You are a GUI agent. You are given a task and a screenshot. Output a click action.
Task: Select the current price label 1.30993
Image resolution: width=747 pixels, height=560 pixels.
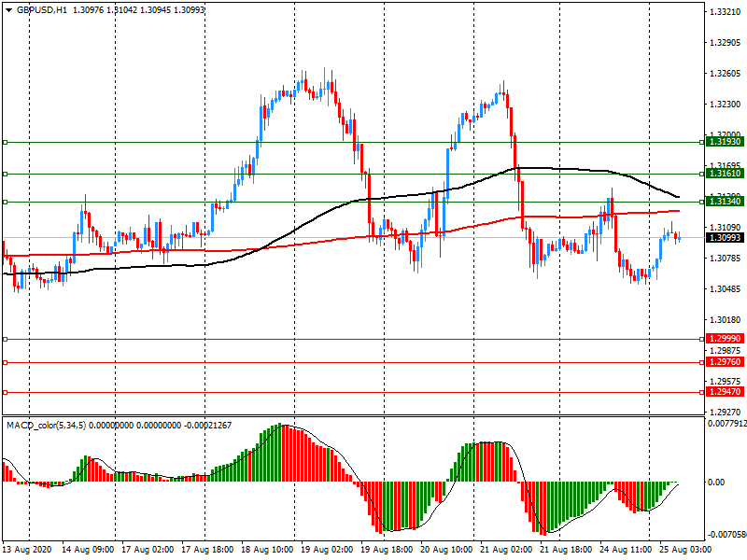[726, 238]
